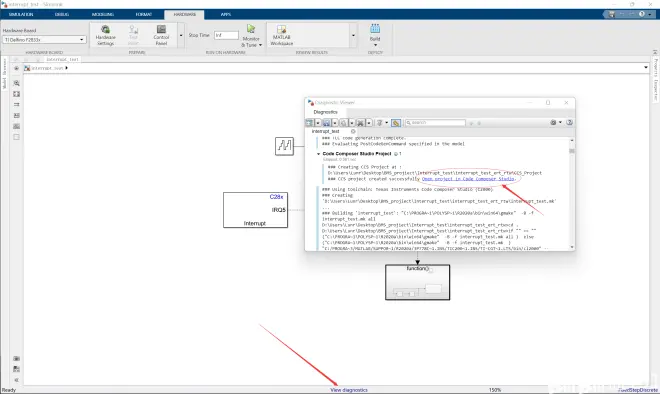The width and height of the screenshot is (660, 394).
Task: Close interrupt_test tab in Diagnostic Viewer
Action: pyautogui.click(x=353, y=131)
